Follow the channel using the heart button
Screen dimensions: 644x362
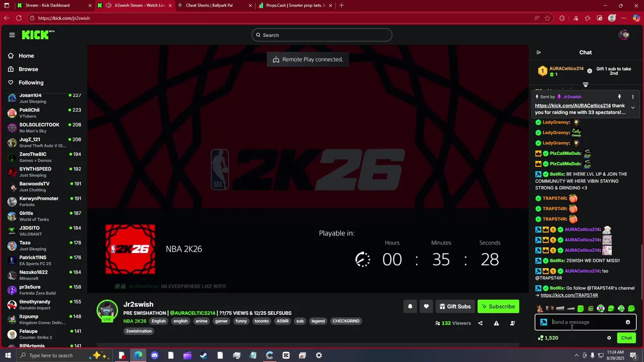[426, 306]
